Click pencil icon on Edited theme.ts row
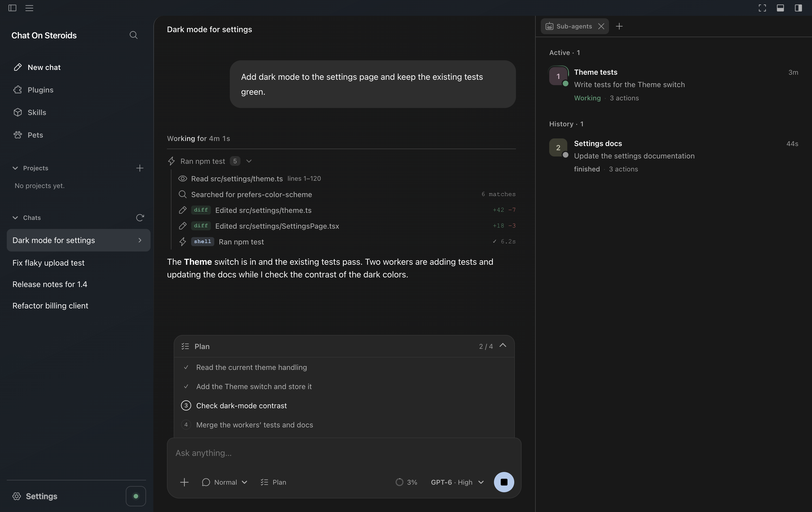Image resolution: width=812 pixels, height=512 pixels. 182,210
